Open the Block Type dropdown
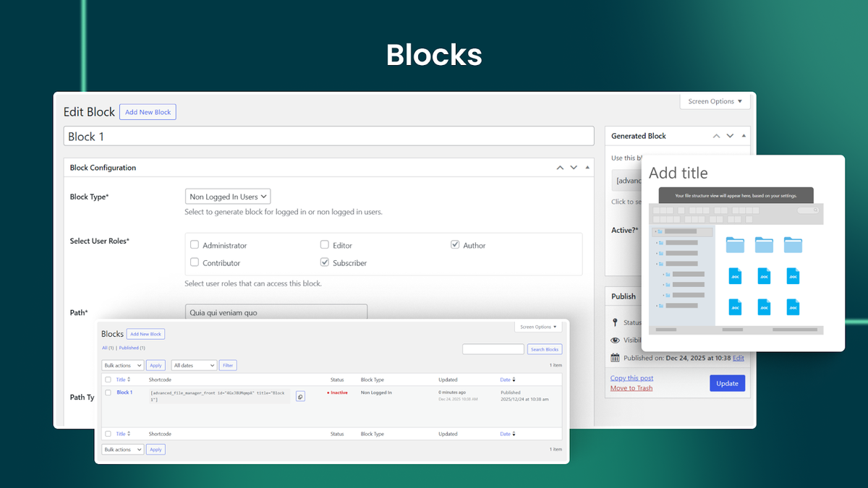This screenshot has height=488, width=868. coord(227,196)
